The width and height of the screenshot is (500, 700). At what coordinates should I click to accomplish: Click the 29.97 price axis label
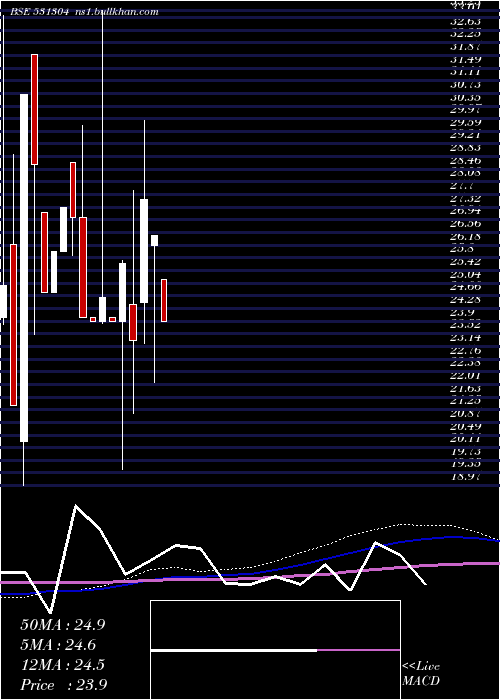[x=465, y=110]
